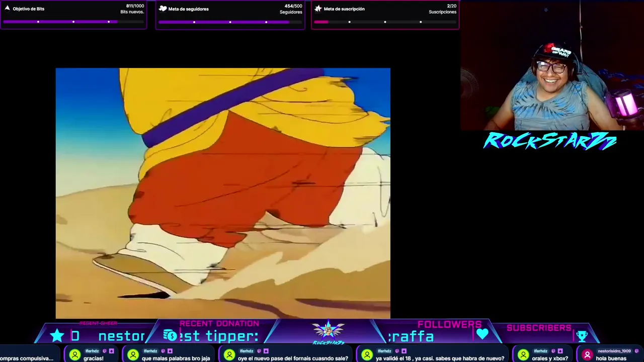Screen dimensions: 644x362
Task: Click the Meta de seguidores progress bar
Action: 230,22
